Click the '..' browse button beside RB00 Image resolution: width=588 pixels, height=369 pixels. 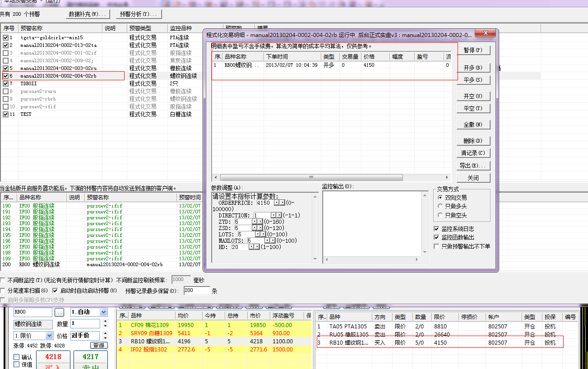pyautogui.click(x=59, y=312)
